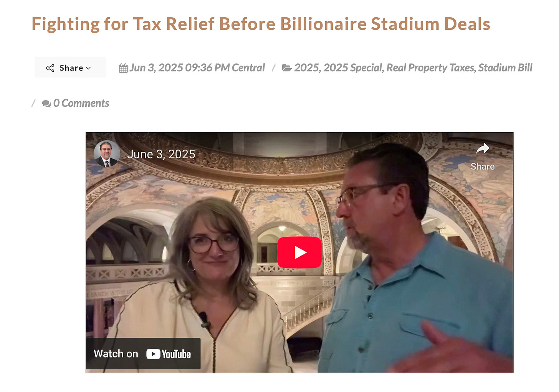Click the Share button label
Viewport: 559px width, 392px height.
[71, 68]
